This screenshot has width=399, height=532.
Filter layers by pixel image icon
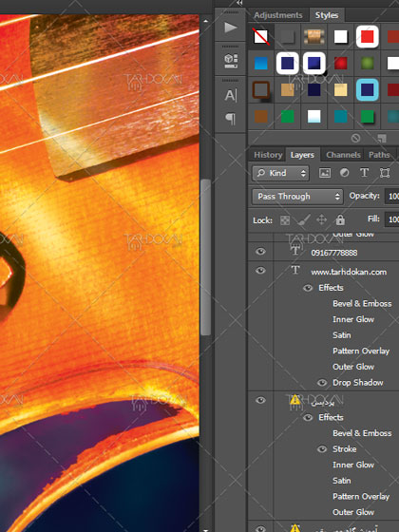325,173
